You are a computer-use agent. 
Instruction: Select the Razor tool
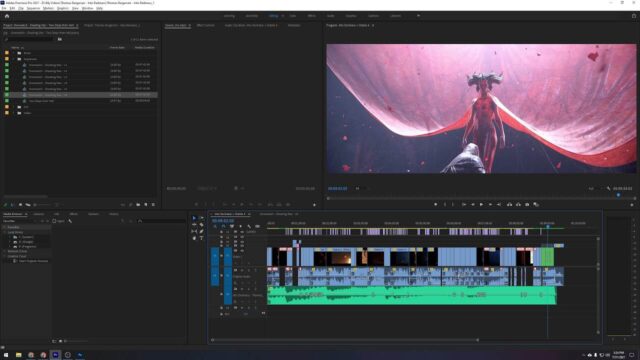click(201, 225)
